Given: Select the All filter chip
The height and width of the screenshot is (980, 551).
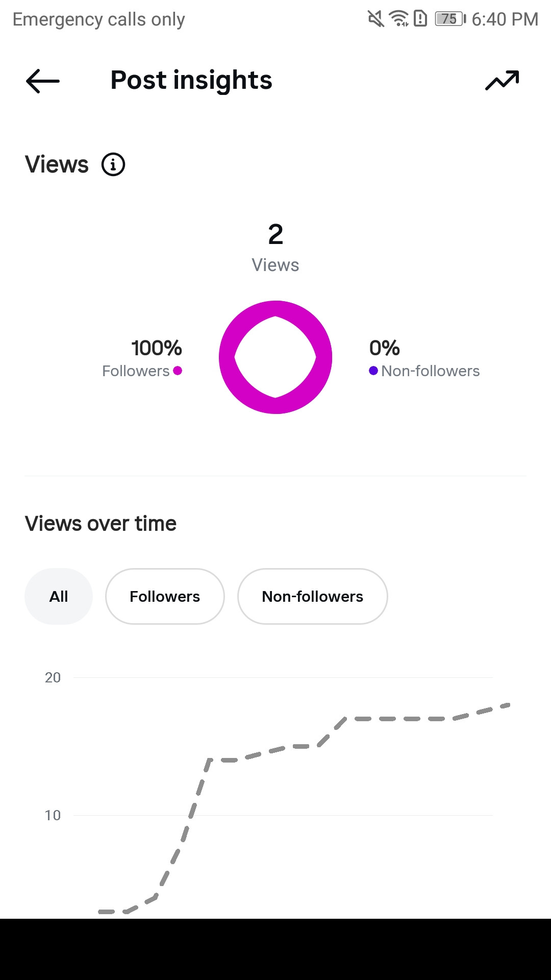Looking at the screenshot, I should coord(59,596).
